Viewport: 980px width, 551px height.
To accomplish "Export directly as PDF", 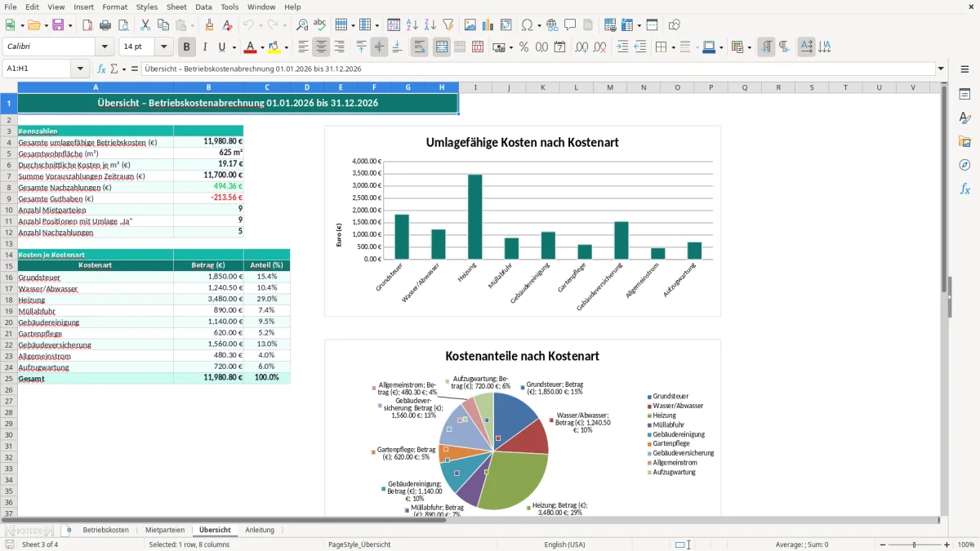I will pyautogui.click(x=87, y=25).
